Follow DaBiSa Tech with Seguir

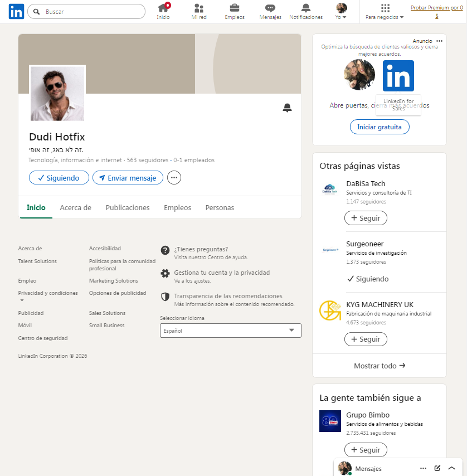tap(366, 218)
